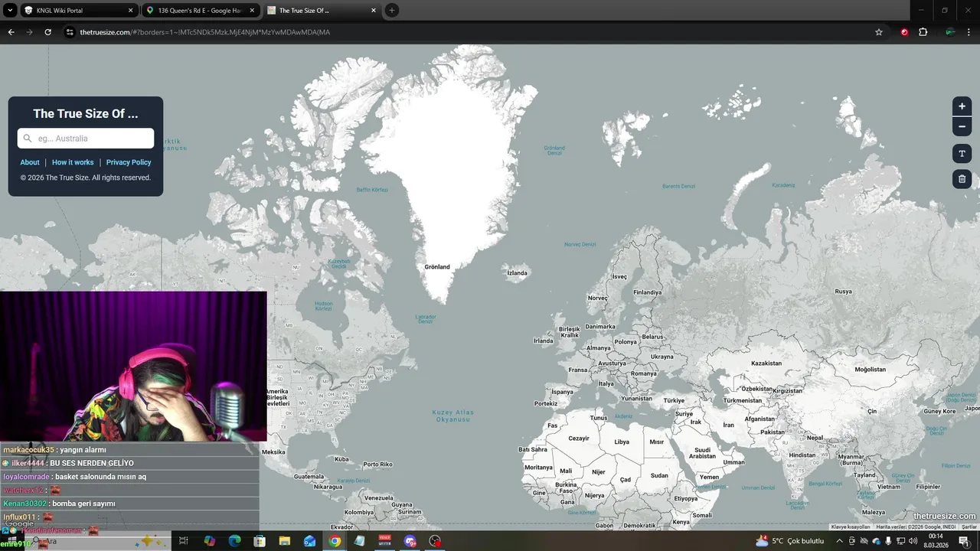980x551 pixels.
Task: Open the 'Şartlar' terms link
Action: [x=969, y=527]
